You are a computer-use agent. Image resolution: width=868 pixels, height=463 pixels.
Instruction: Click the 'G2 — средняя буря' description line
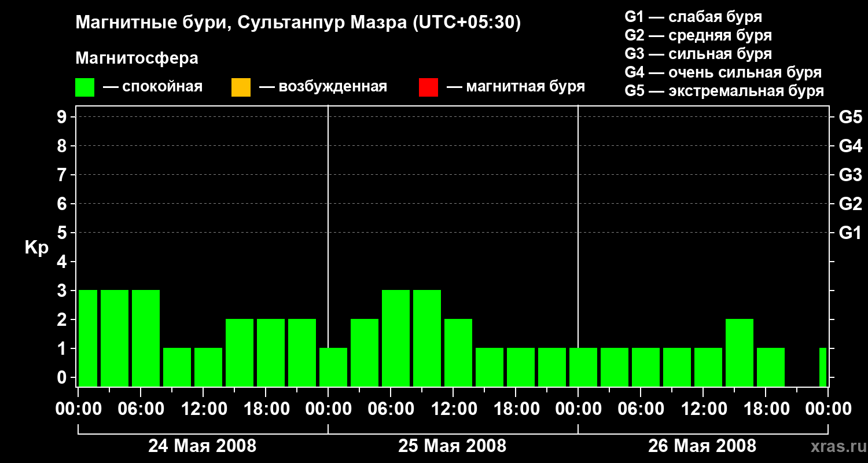point(698,35)
